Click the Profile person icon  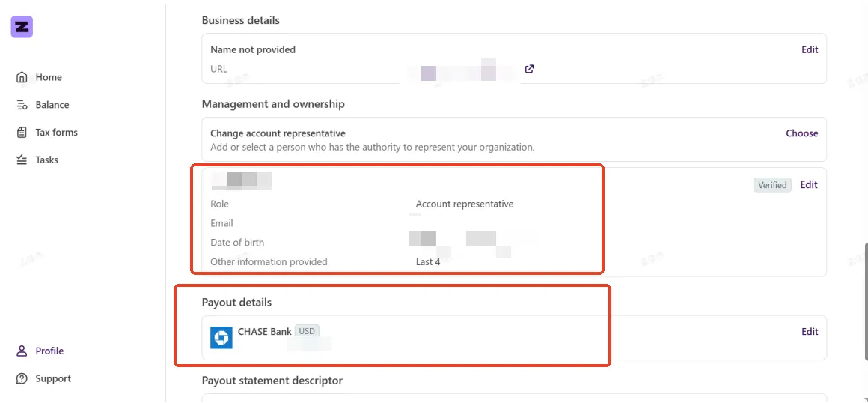point(22,351)
